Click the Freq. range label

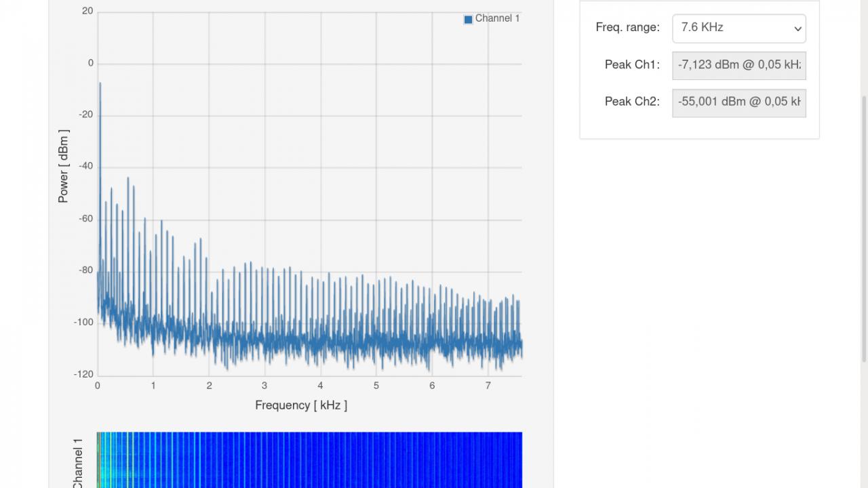tap(627, 28)
